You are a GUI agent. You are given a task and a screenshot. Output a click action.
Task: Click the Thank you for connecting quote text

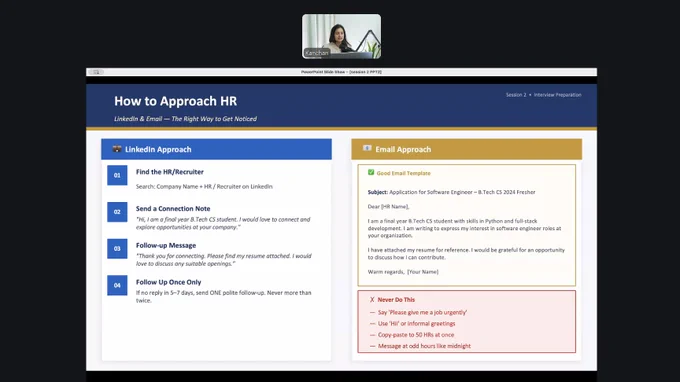(x=224, y=260)
